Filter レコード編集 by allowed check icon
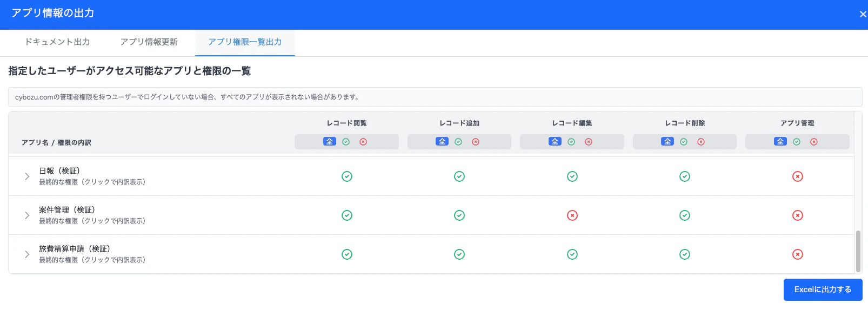The height and width of the screenshot is (309, 868). tap(571, 142)
